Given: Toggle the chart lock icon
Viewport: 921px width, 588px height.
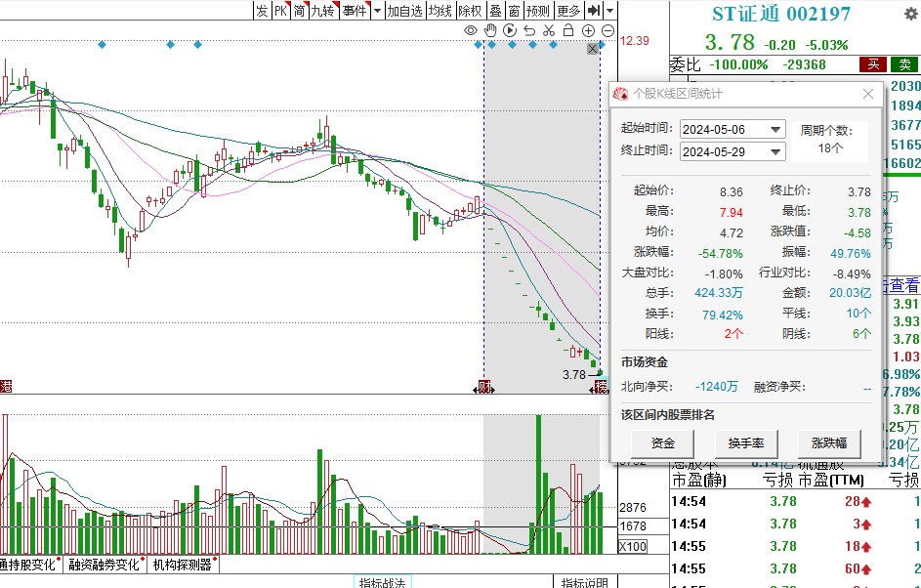Looking at the screenshot, I should (x=568, y=30).
